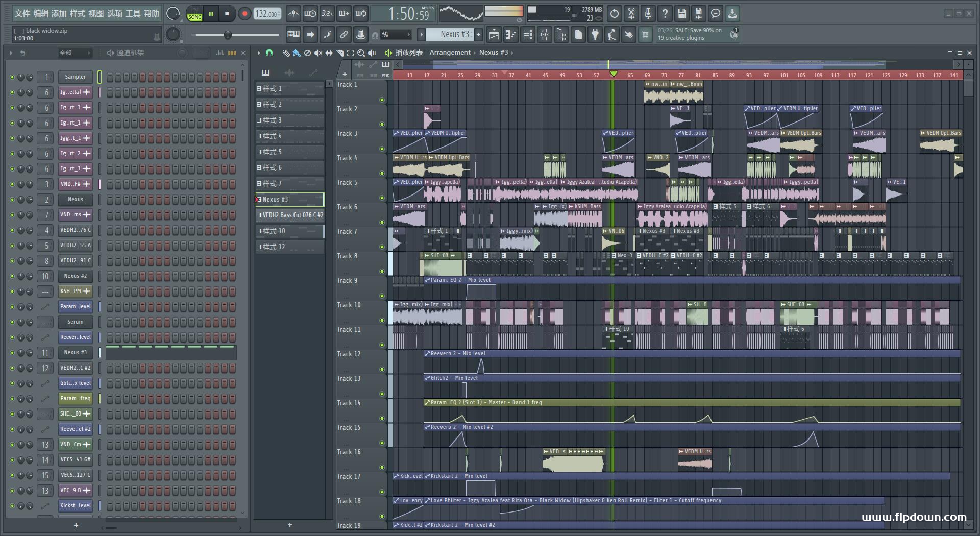Toggle wait-for-input before recording
The width and height of the screenshot is (980, 536).
310,14
